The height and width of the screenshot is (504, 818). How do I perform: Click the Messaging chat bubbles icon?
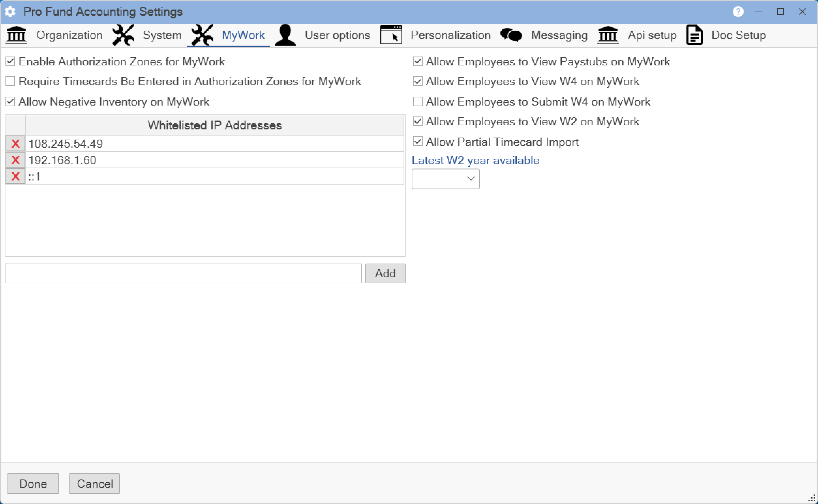pos(511,35)
